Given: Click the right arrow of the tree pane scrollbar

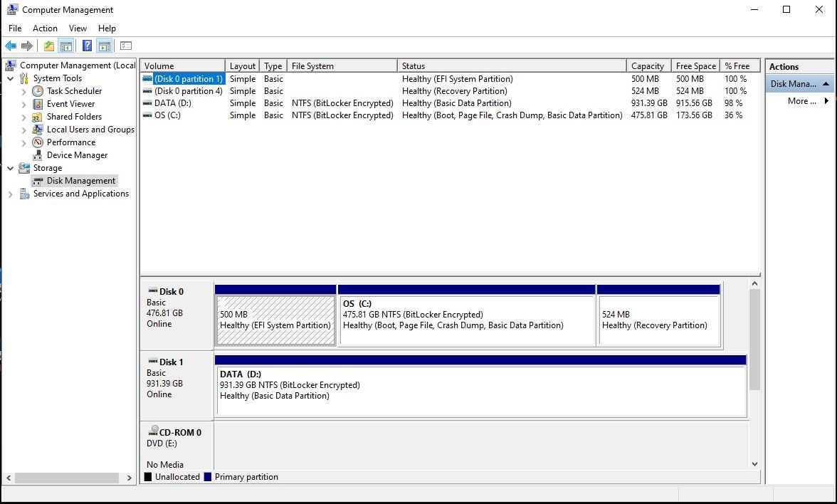Looking at the screenshot, I should click(x=129, y=478).
